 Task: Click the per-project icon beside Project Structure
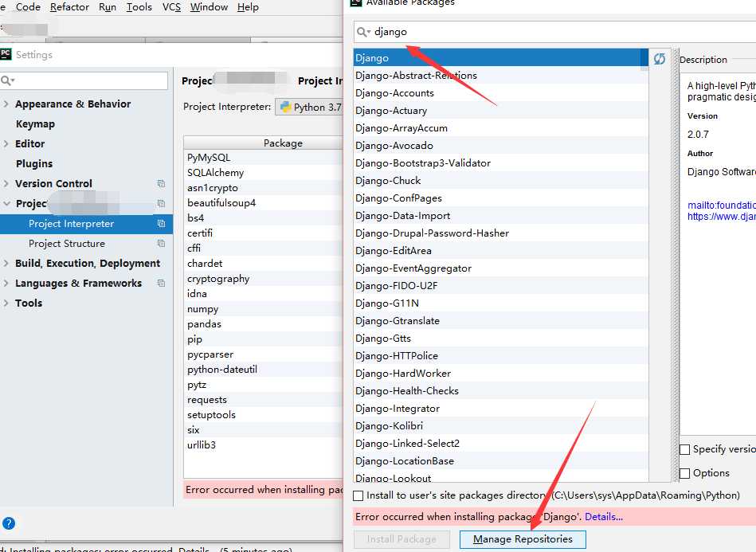tap(161, 244)
